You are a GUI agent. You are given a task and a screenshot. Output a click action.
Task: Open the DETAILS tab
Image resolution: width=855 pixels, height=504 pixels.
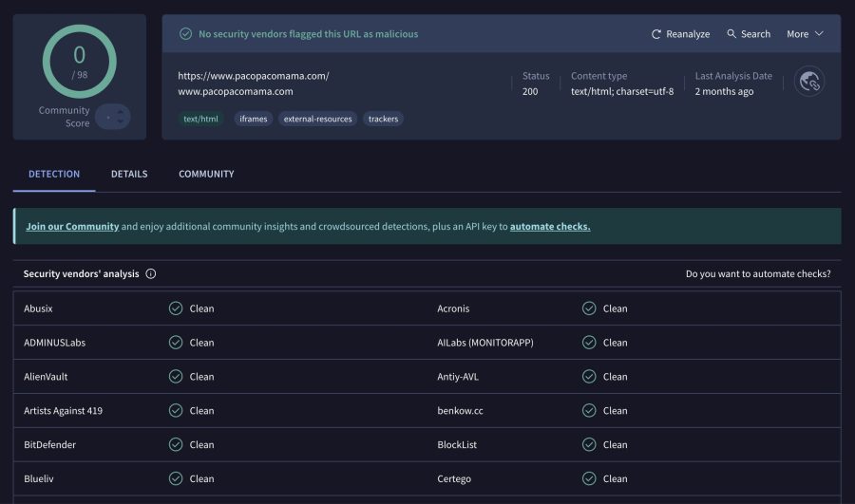(x=129, y=174)
